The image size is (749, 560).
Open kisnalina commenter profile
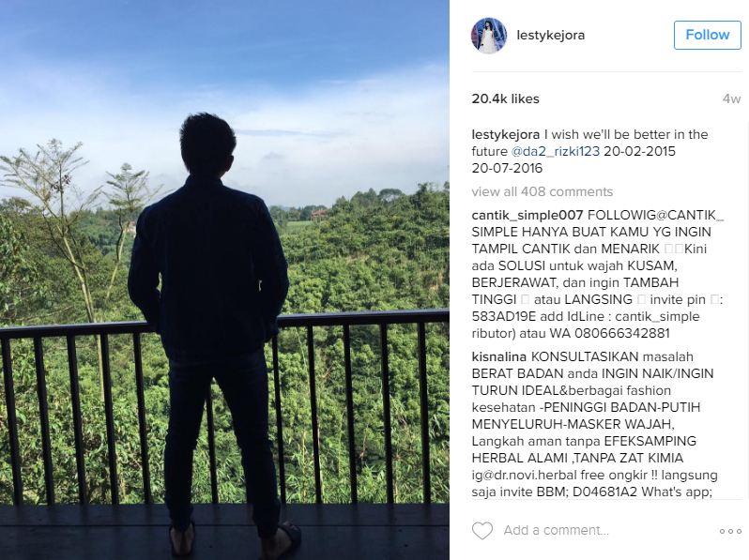498,356
